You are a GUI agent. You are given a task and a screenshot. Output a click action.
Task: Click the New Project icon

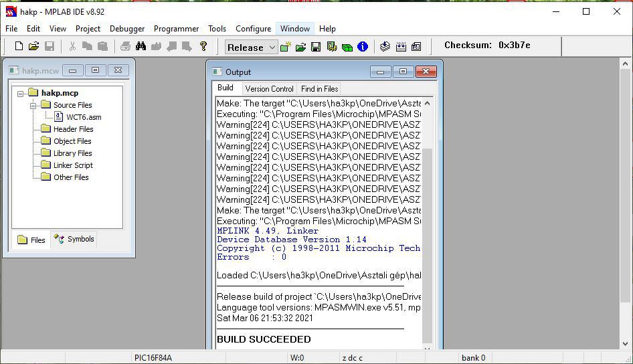[x=286, y=47]
